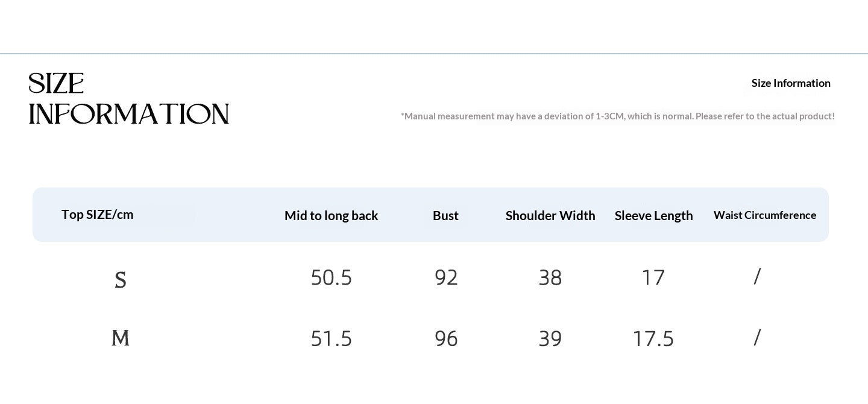
Task: Click the manual measurement deviation note
Action: (x=618, y=116)
